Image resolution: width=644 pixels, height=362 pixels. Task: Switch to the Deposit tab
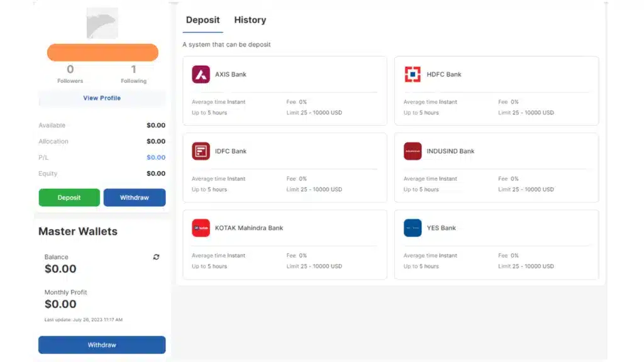pos(203,19)
